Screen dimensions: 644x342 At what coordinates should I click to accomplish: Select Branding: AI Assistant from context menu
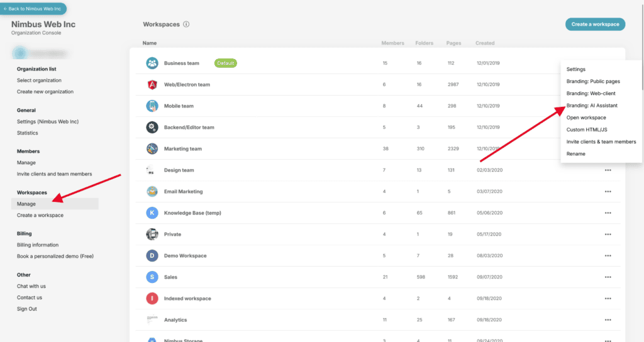click(x=592, y=106)
